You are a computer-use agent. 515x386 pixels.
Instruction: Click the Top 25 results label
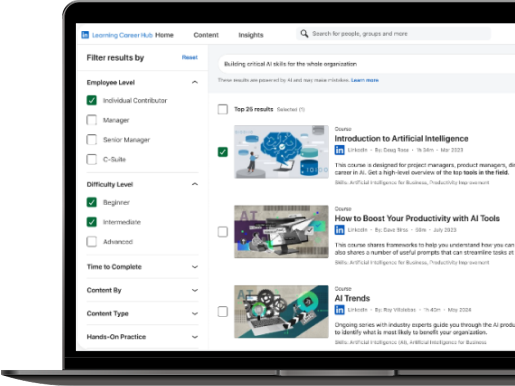click(254, 109)
